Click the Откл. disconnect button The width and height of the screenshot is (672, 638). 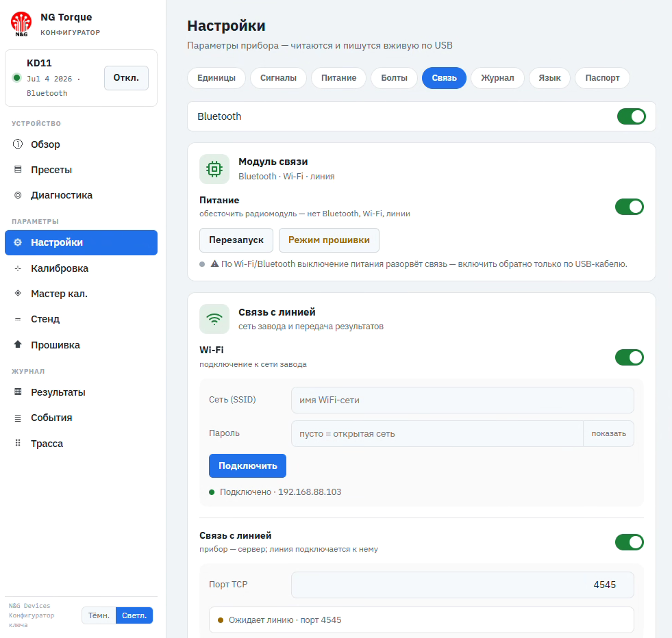(126, 78)
